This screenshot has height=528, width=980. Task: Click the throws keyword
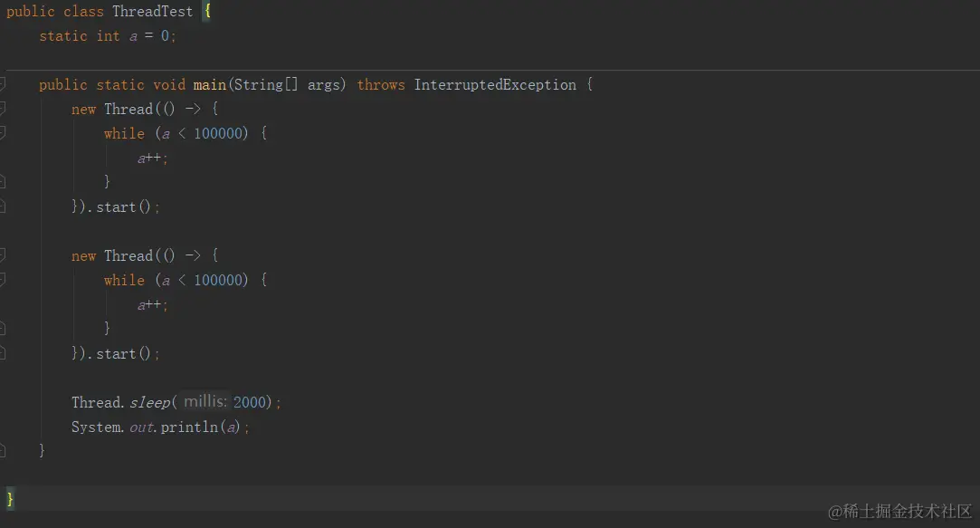pos(380,84)
